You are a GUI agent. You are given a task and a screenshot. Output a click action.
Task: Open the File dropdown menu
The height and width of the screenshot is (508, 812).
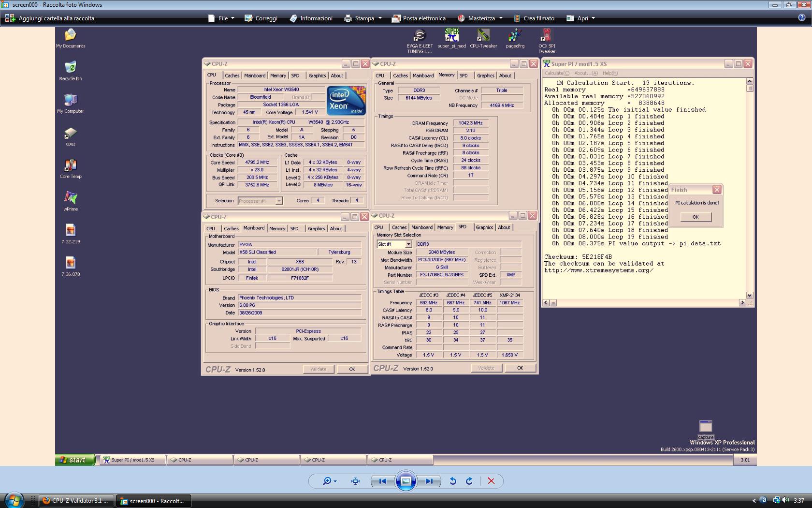221,18
